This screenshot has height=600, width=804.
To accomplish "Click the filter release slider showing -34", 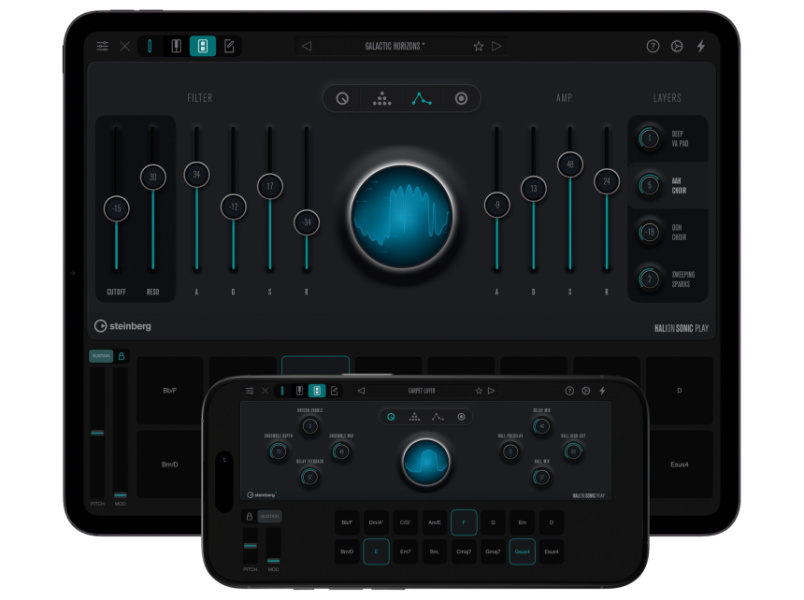I will 307,223.
